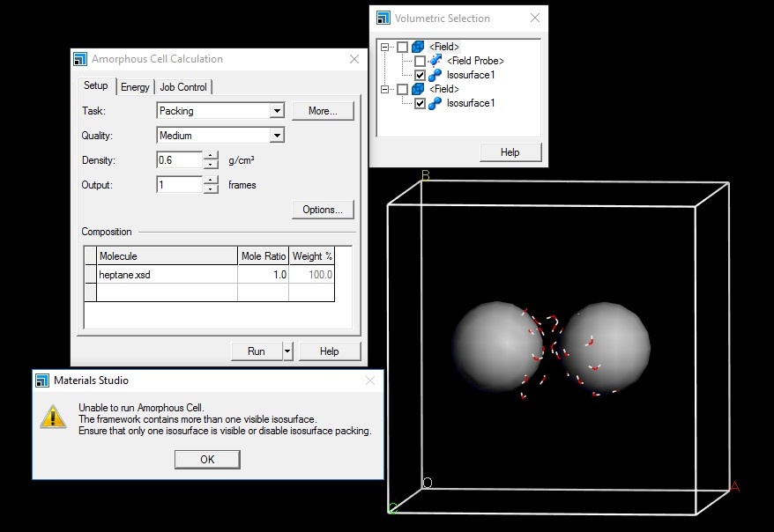
Task: Select the first Field label in tree
Action: (x=443, y=47)
